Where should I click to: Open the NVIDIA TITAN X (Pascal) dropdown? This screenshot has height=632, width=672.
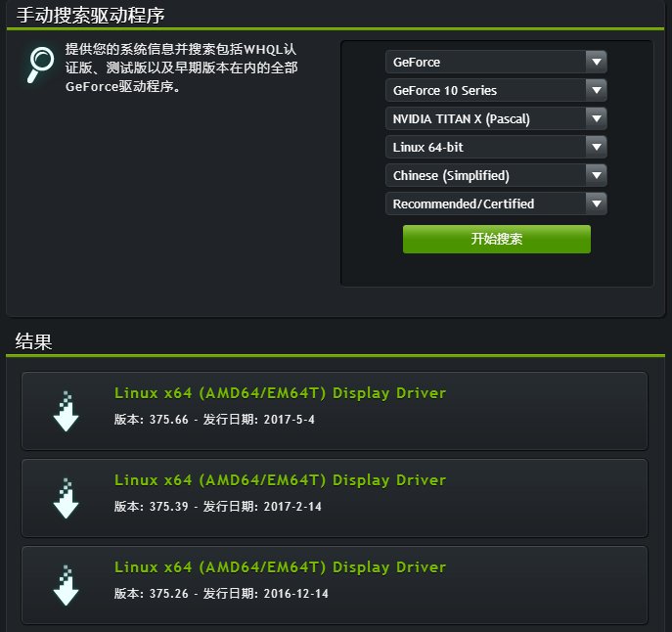496,118
